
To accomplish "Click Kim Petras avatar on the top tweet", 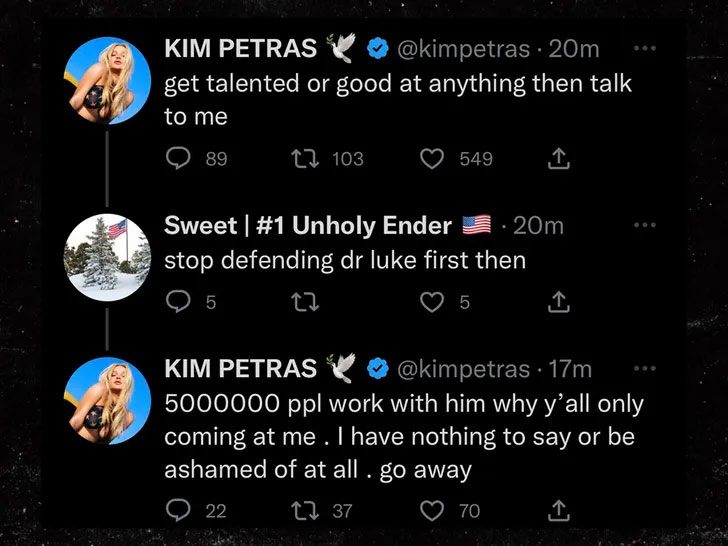I will [107, 81].
